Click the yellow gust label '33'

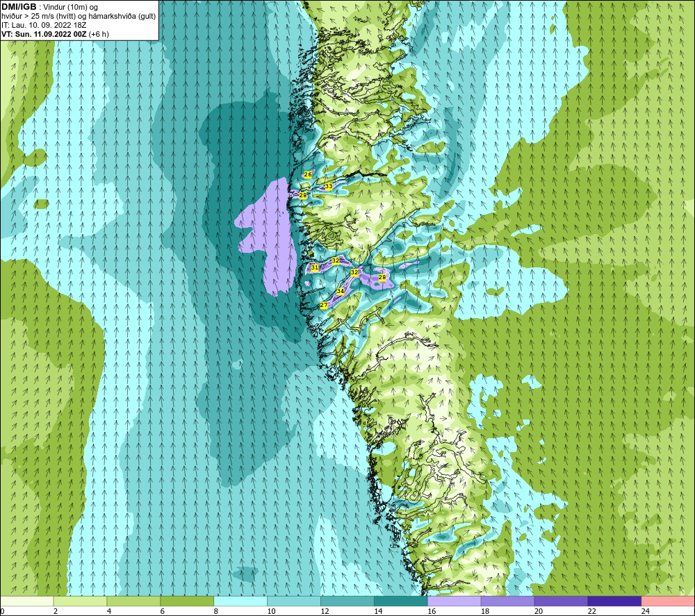[x=329, y=186]
